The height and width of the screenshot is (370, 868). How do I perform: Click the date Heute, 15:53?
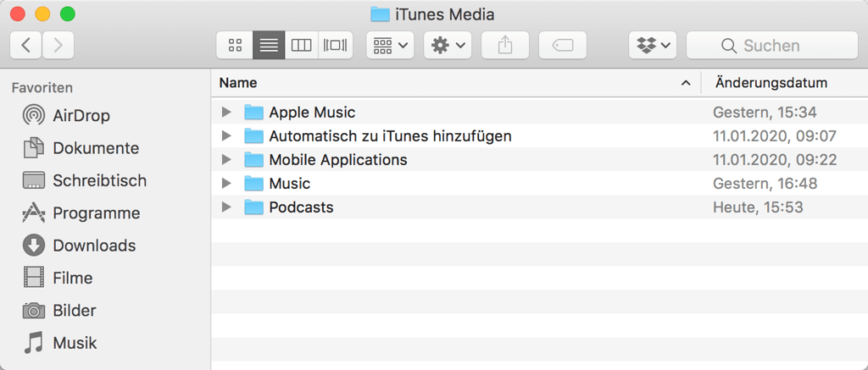pos(758,207)
